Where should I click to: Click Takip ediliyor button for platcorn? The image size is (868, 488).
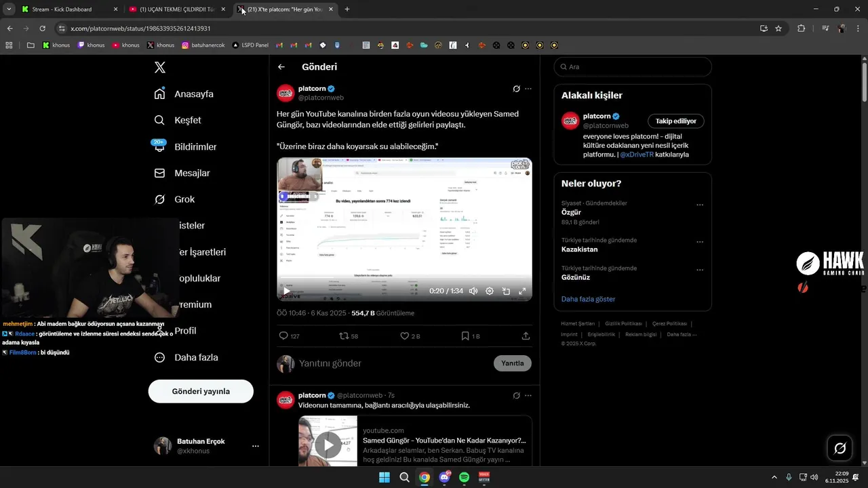(676, 121)
